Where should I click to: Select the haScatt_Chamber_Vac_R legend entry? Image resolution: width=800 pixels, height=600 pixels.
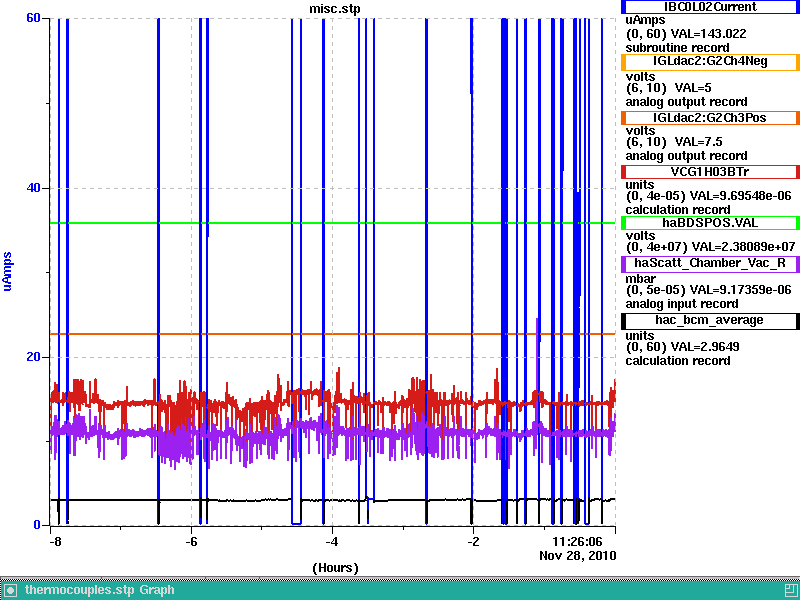click(710, 264)
